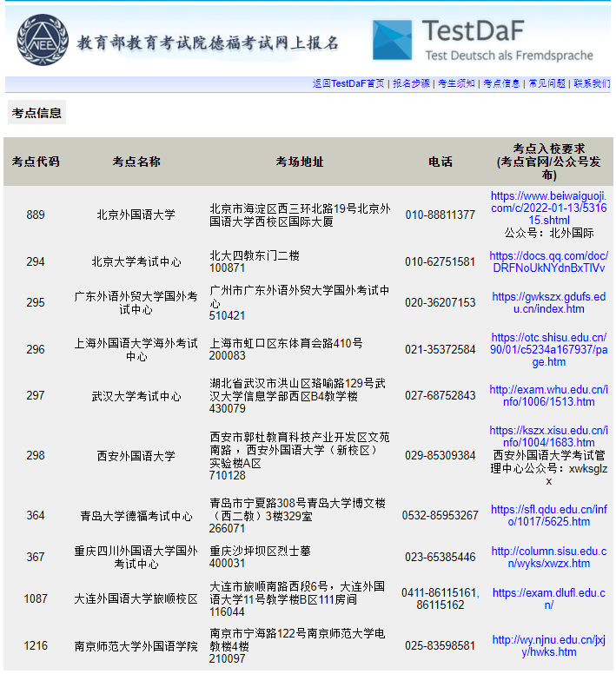Image resolution: width=616 pixels, height=674 pixels.
Task: Click the text 公众号：北外国际
Action: 548,233
